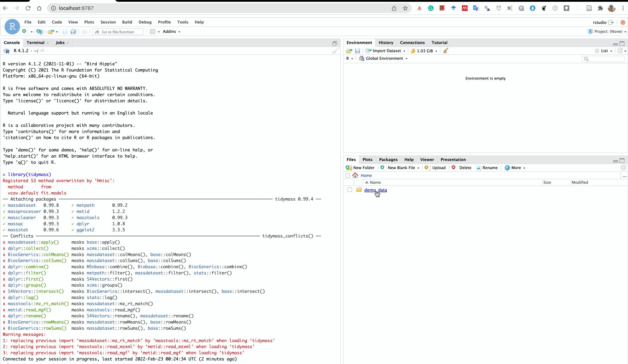Screen dimensions: 628x364
Task: Open the 1.03 GiB memory usage dropdown
Action: pyautogui.click(x=424, y=51)
